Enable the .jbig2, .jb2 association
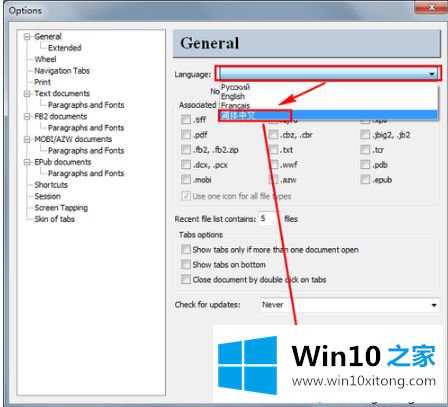The height and width of the screenshot is (407, 448). (365, 135)
